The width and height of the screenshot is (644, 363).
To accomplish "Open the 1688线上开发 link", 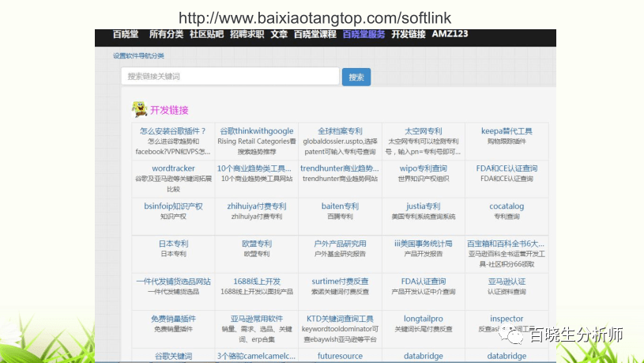I will (257, 282).
